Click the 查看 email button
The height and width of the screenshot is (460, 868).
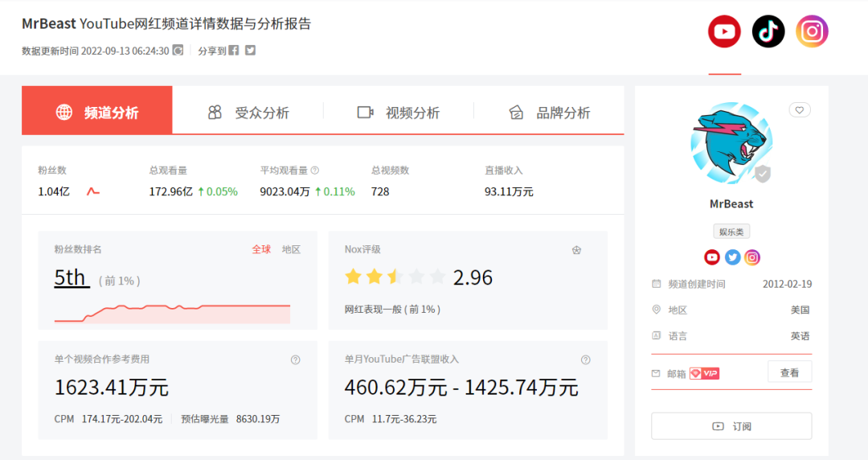789,372
